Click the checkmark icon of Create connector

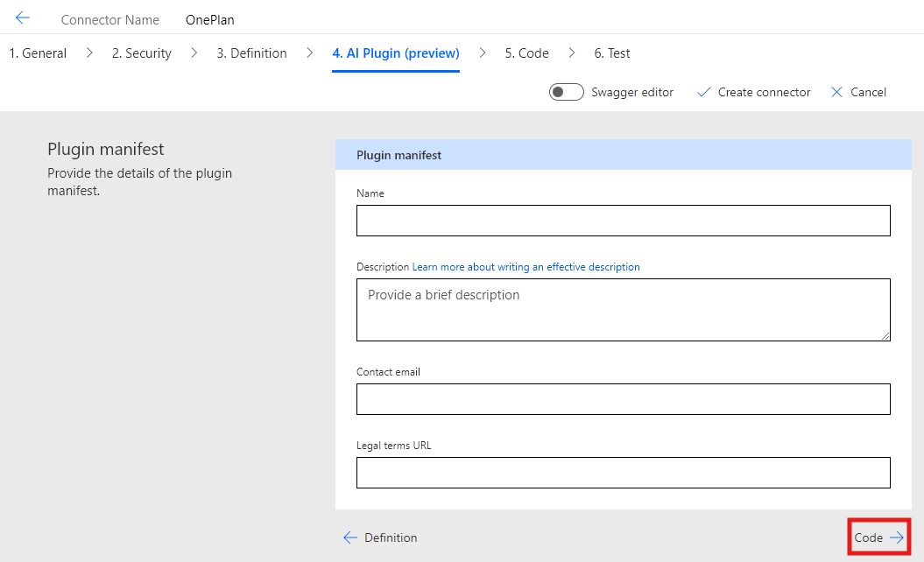(x=703, y=92)
